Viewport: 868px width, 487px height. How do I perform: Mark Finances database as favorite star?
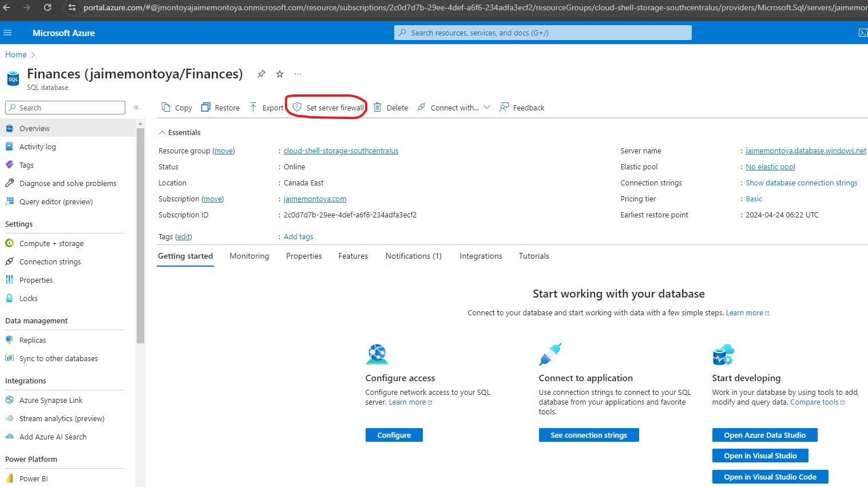[280, 74]
